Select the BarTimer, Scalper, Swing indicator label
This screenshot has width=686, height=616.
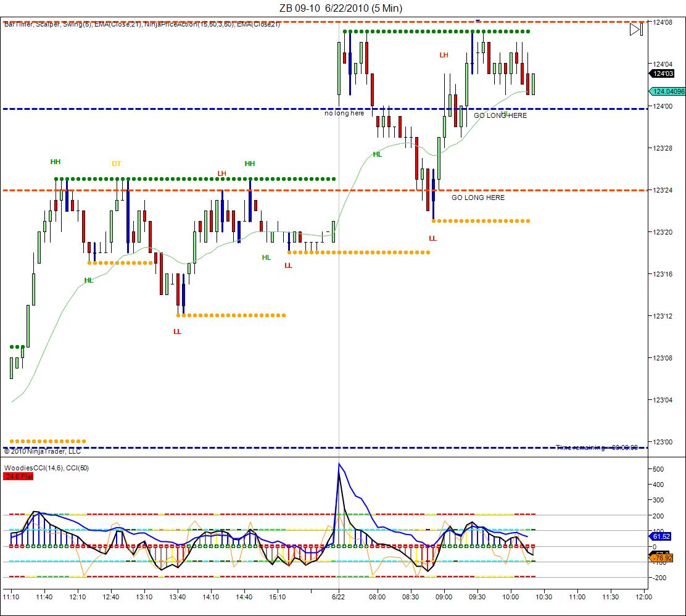pyautogui.click(x=142, y=25)
